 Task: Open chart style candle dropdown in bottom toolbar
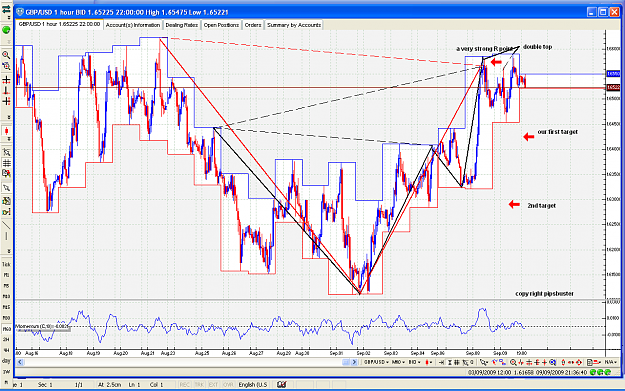[x=429, y=362]
